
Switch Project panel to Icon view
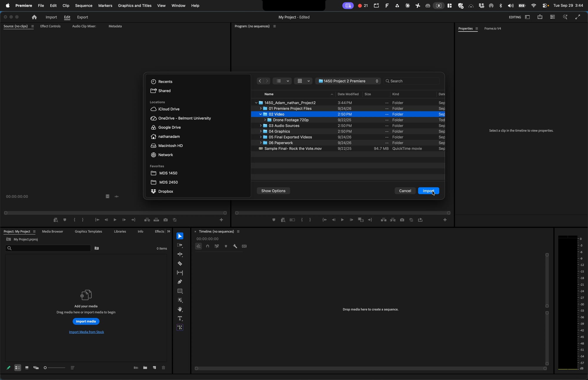point(27,368)
